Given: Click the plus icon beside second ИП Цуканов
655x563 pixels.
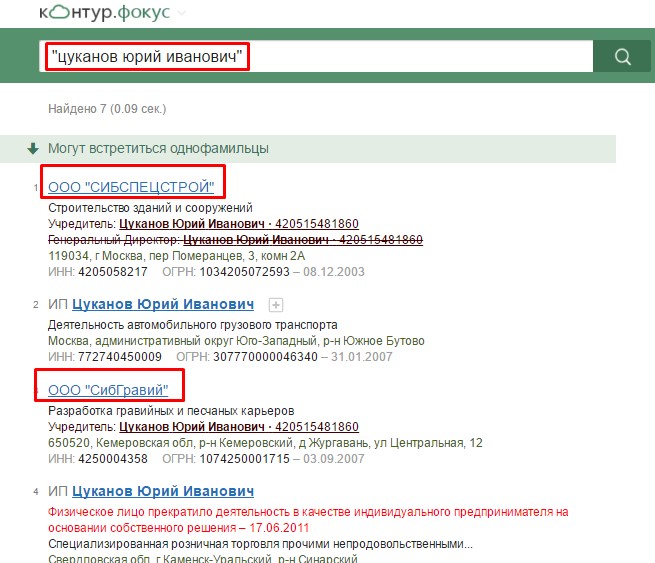Looking at the screenshot, I should (x=276, y=305).
